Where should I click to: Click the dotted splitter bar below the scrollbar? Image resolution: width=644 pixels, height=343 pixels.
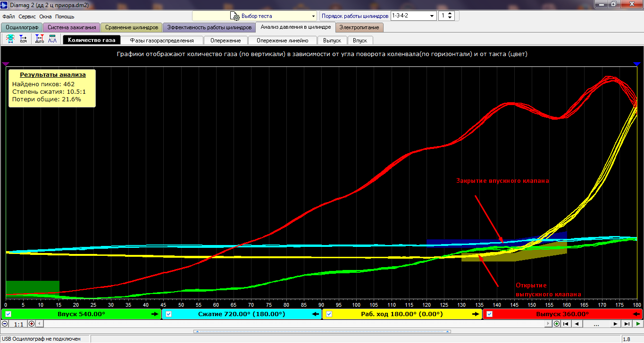[x=322, y=331]
